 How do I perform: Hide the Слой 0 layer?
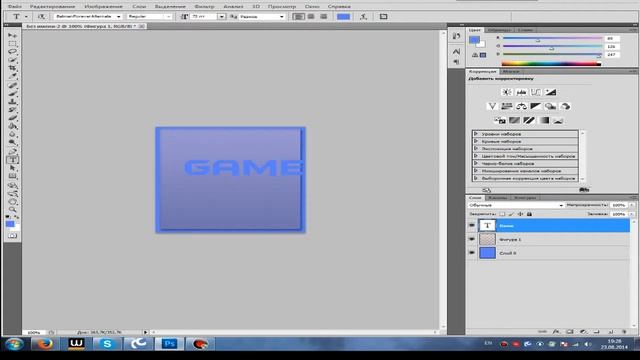point(471,253)
